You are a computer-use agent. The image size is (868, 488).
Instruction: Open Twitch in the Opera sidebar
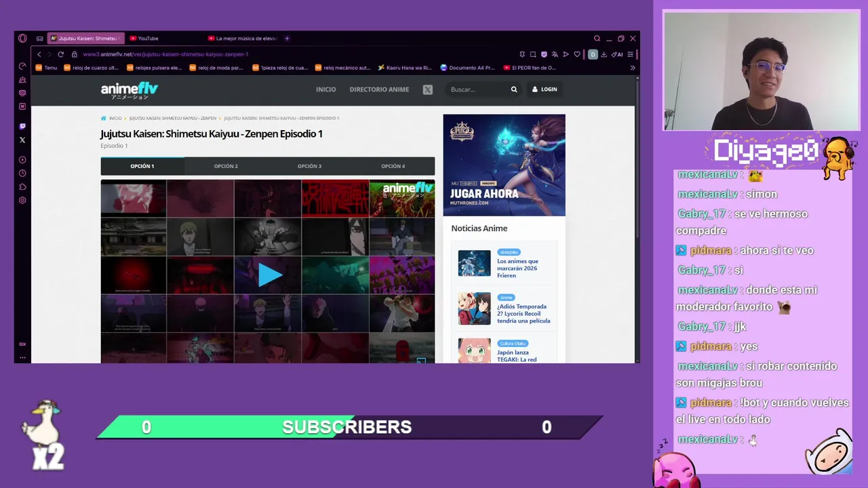click(x=22, y=126)
